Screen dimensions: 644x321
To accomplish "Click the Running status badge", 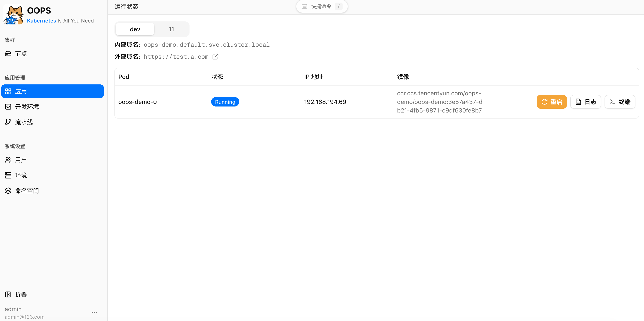I will click(x=225, y=102).
